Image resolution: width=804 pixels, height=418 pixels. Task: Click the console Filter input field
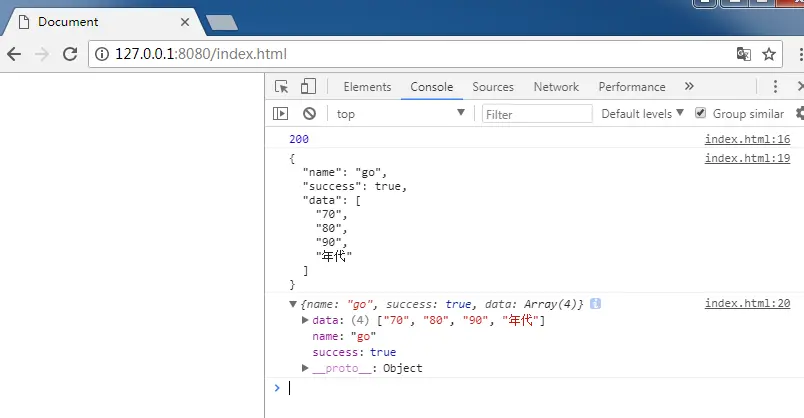point(537,114)
